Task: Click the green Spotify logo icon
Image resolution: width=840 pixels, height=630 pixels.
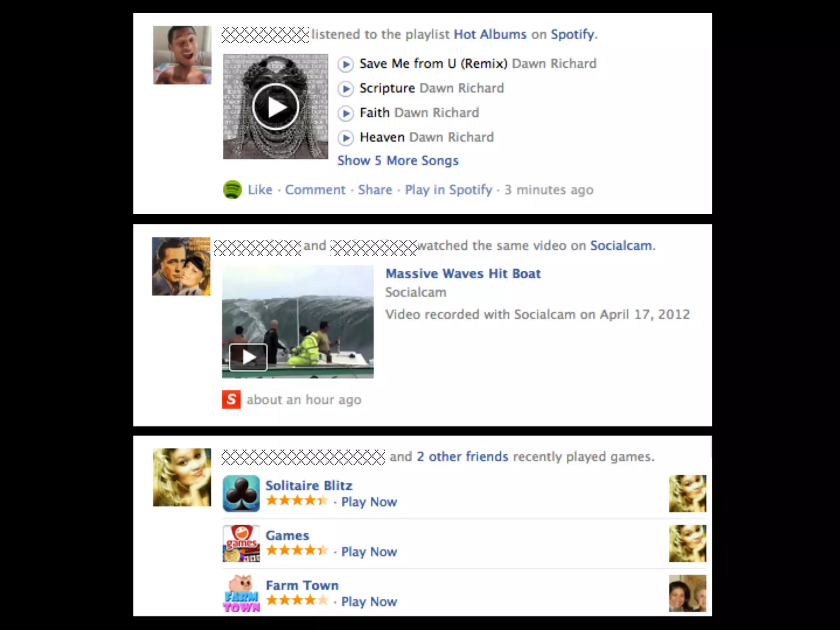Action: 232,189
